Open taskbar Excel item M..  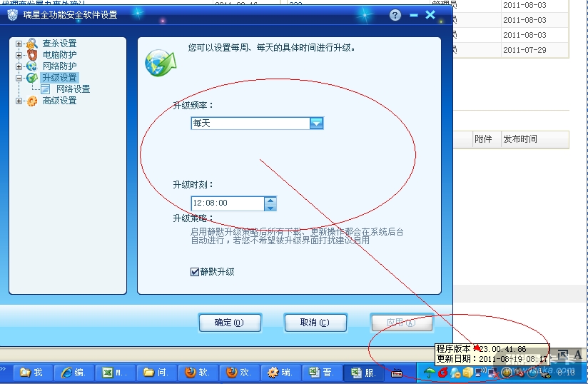point(115,373)
